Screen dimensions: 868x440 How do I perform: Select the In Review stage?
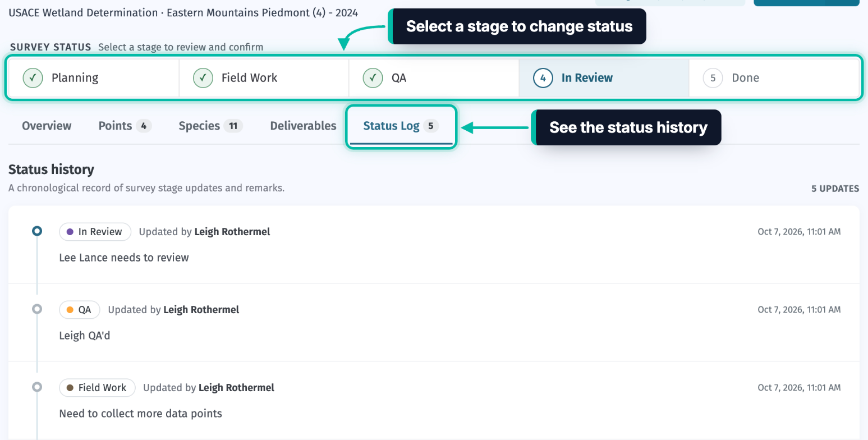point(604,78)
